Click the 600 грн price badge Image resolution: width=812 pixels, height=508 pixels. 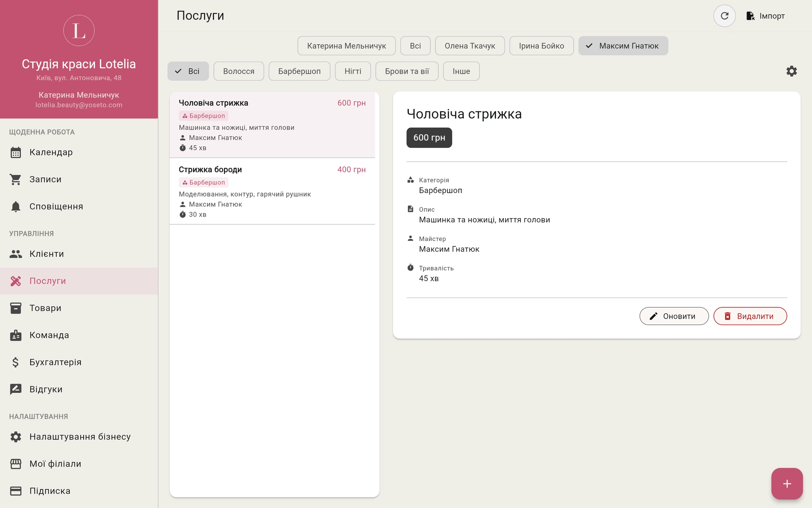[x=429, y=138]
